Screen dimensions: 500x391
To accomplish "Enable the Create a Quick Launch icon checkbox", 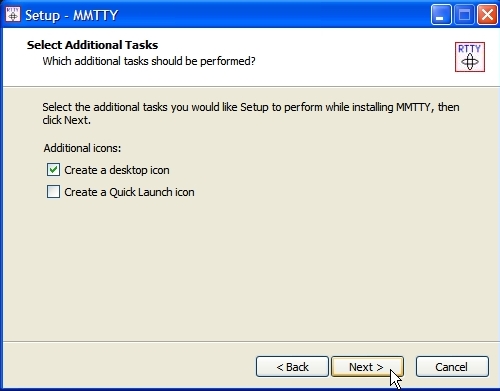I will click(53, 192).
